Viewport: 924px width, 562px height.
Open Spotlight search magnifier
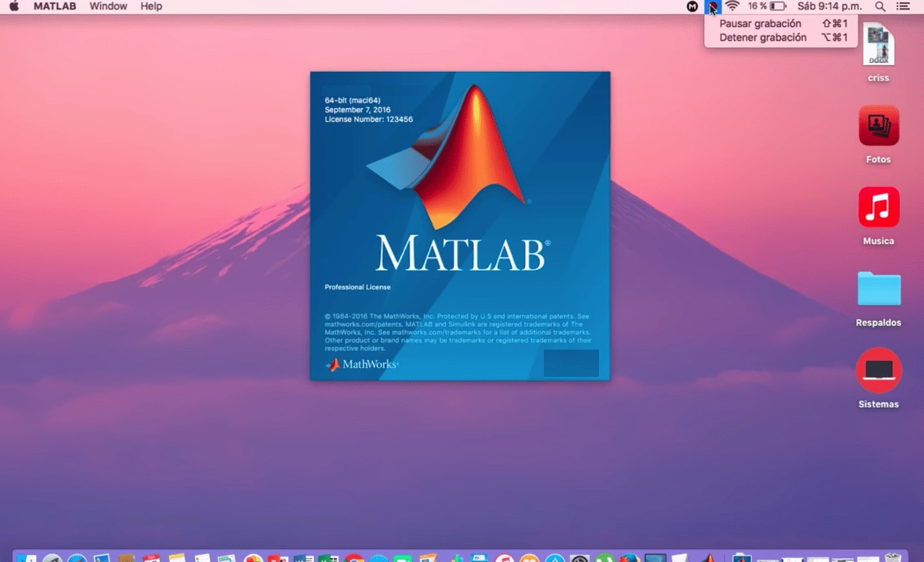880,6
